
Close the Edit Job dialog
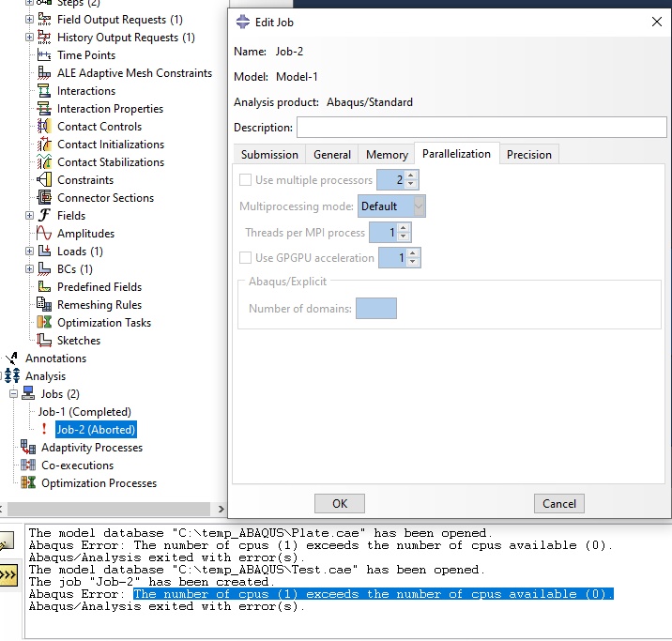[x=657, y=22]
